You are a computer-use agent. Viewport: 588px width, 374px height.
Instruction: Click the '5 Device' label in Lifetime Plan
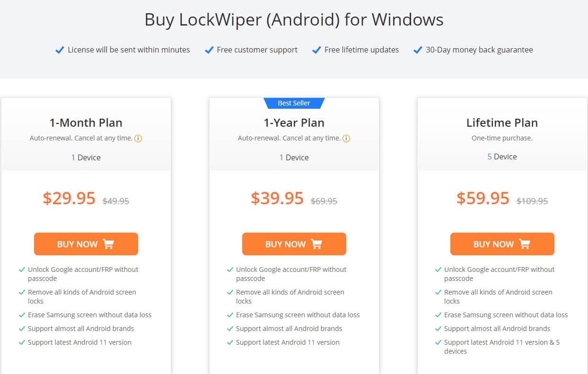502,157
